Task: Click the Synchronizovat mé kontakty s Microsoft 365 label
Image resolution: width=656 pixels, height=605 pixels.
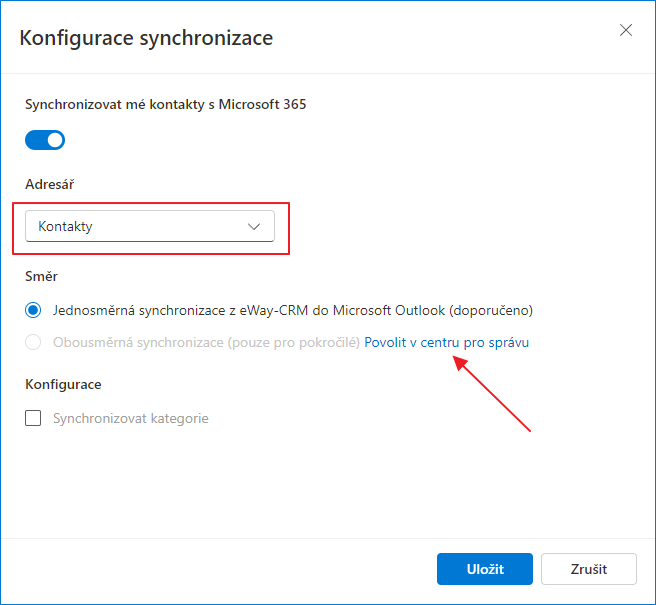Action: pyautogui.click(x=166, y=104)
